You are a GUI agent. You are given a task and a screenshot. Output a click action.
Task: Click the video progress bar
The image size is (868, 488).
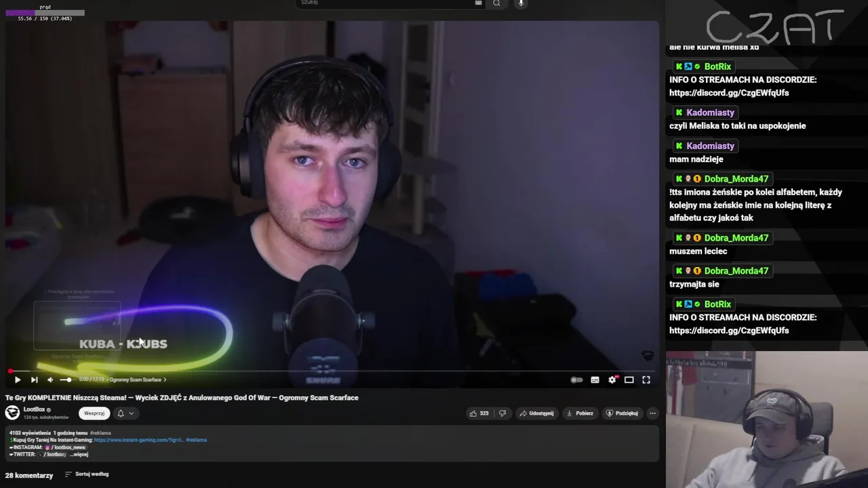point(332,371)
